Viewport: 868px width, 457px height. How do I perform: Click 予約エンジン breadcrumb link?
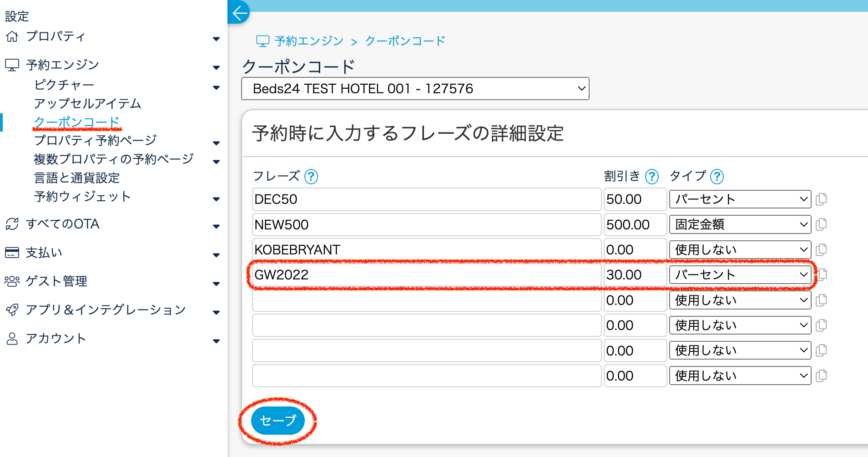(308, 41)
